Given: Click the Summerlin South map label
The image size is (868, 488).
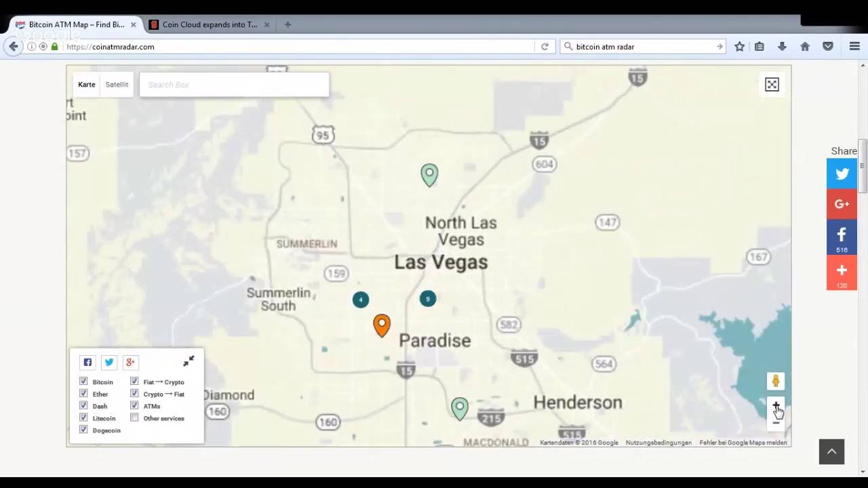Looking at the screenshot, I should click(279, 299).
